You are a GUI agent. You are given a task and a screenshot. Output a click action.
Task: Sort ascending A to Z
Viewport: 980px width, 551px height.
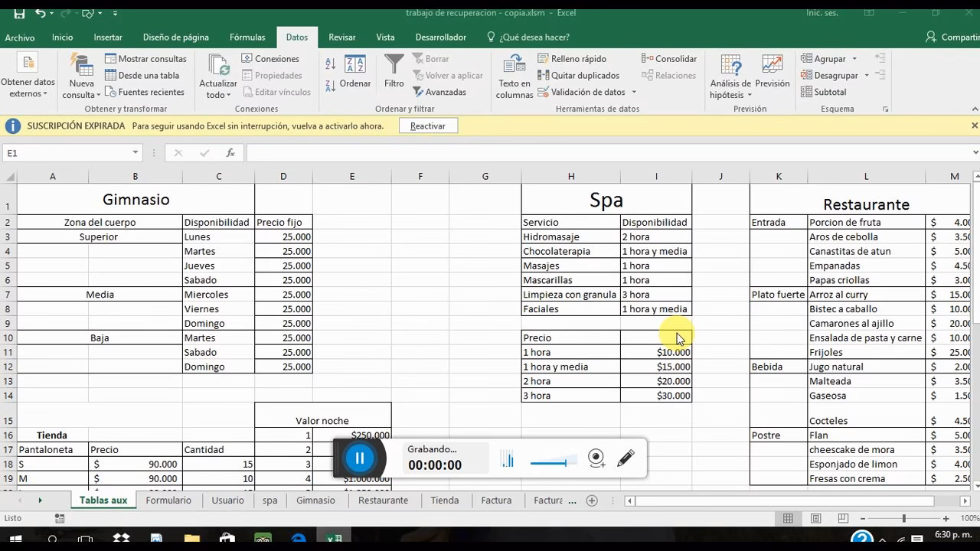(331, 65)
